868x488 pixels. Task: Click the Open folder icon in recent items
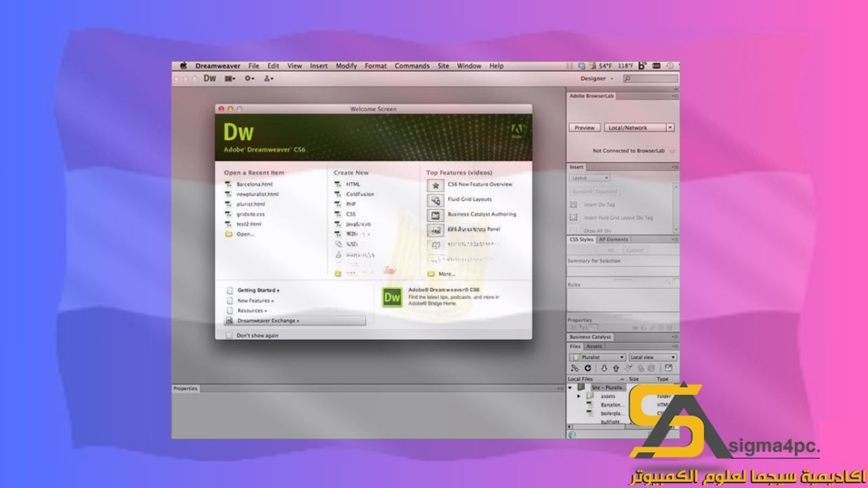click(229, 234)
